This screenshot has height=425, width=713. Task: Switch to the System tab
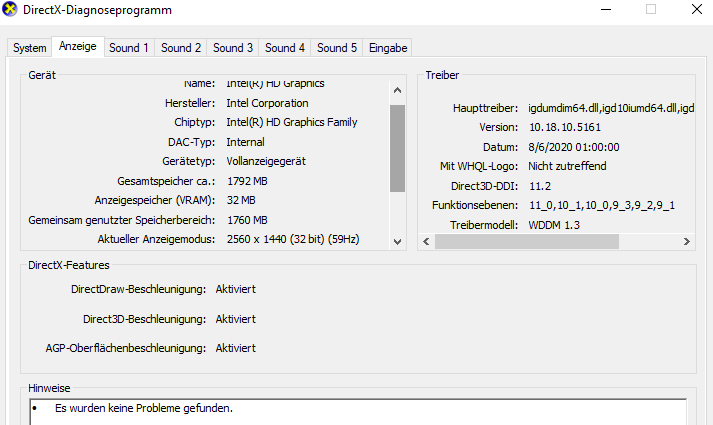point(30,48)
